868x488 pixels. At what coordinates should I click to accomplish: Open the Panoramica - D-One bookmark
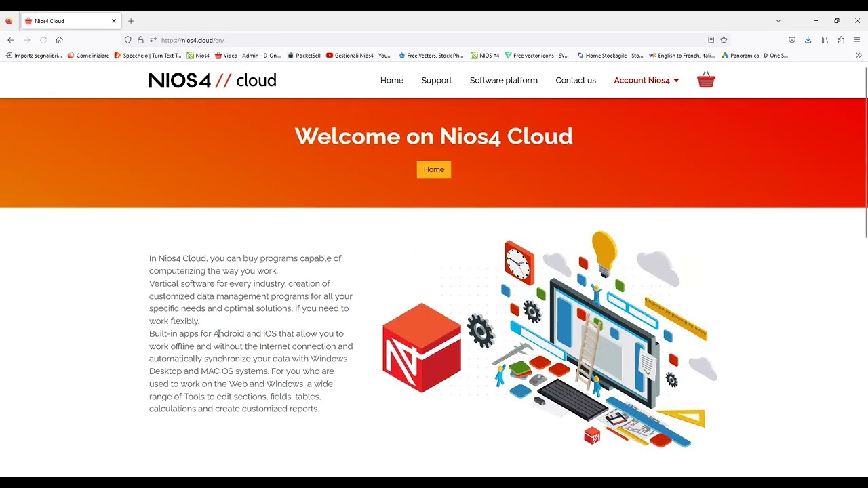[755, 56]
